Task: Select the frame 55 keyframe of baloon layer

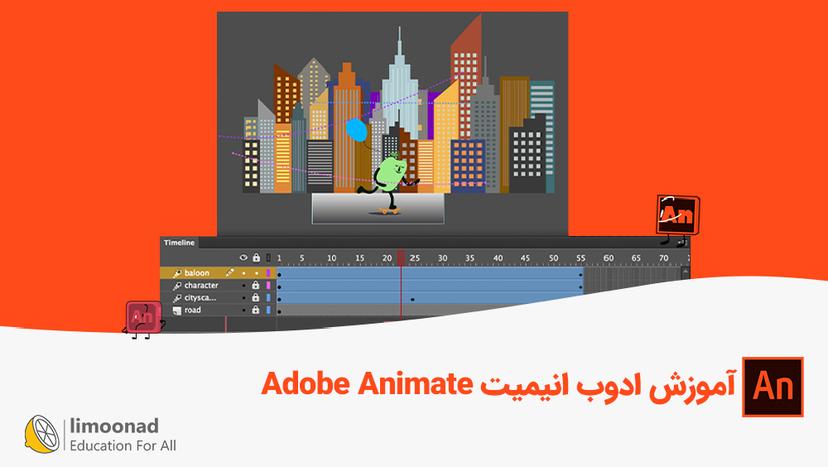Action: 581,275
